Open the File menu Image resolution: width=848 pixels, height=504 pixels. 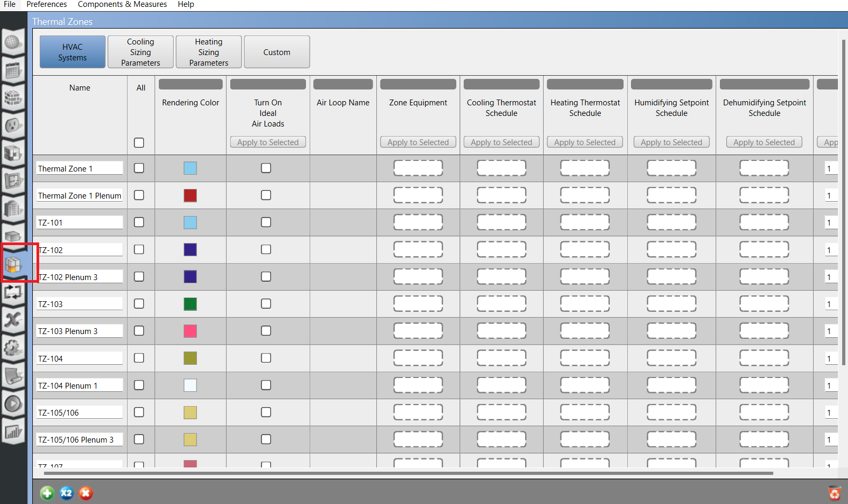click(x=10, y=4)
